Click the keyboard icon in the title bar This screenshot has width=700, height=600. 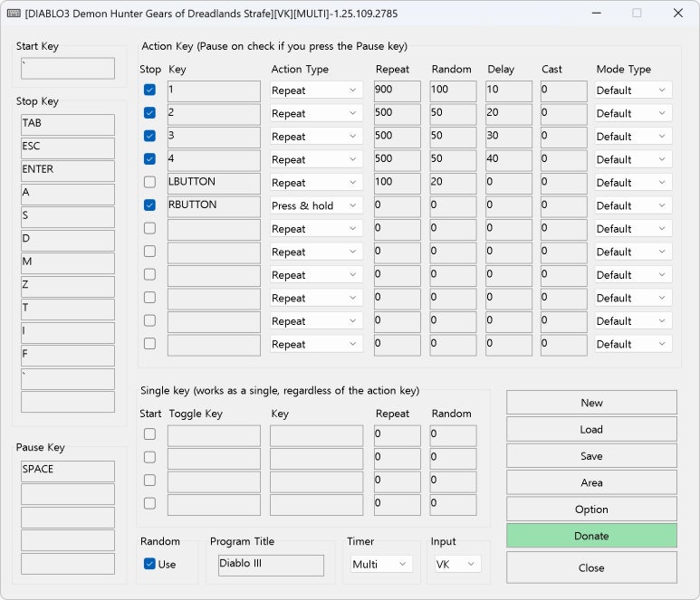14,14
